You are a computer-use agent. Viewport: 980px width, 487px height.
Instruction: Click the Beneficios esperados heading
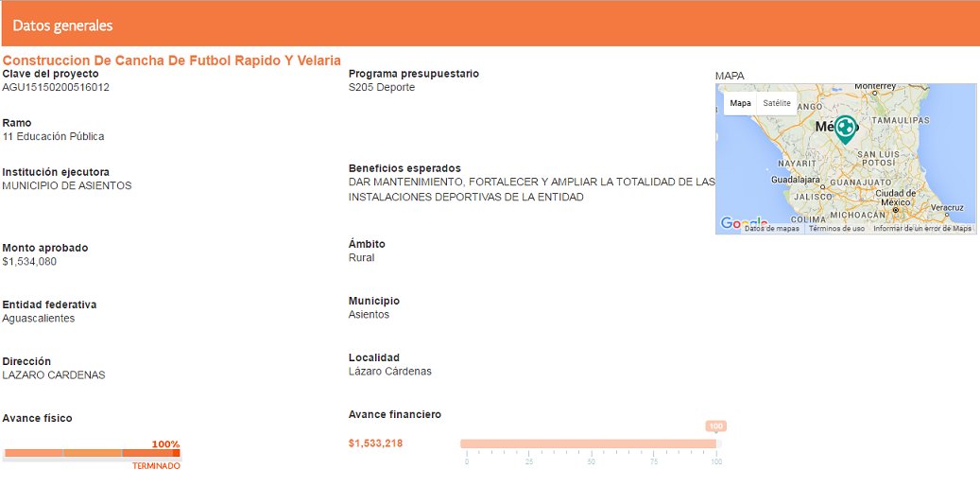pyautogui.click(x=404, y=168)
